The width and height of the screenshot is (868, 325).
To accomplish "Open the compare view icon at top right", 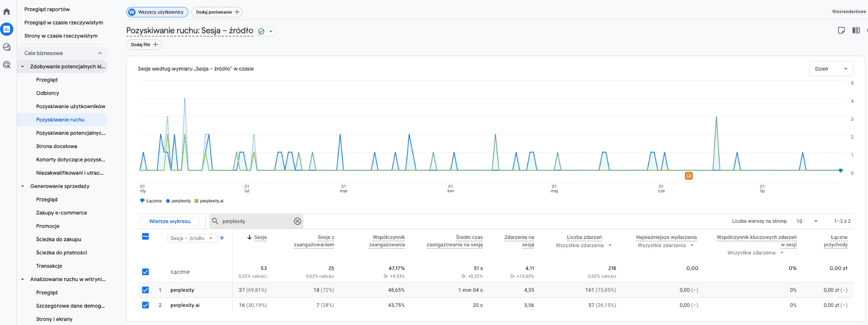I will click(x=856, y=30).
